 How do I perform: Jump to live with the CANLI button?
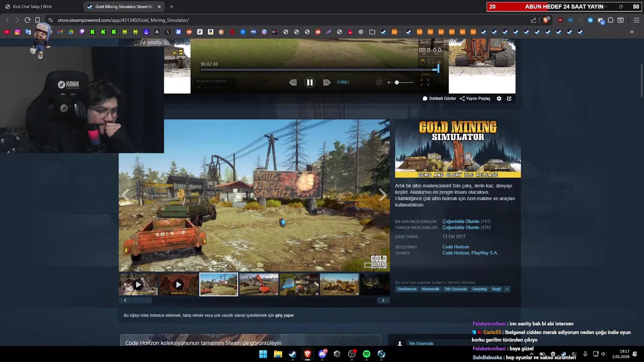343,82
